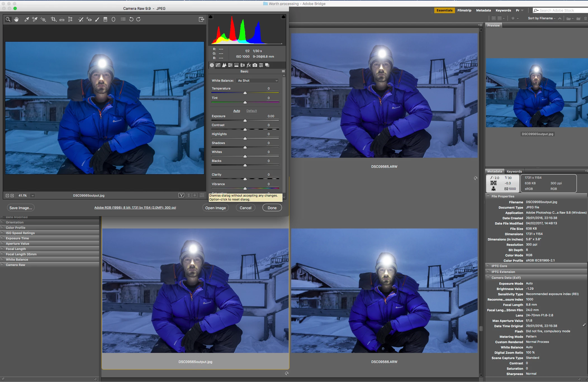Toggle before/after preview Y button
The width and height of the screenshot is (588, 382).
(x=181, y=195)
